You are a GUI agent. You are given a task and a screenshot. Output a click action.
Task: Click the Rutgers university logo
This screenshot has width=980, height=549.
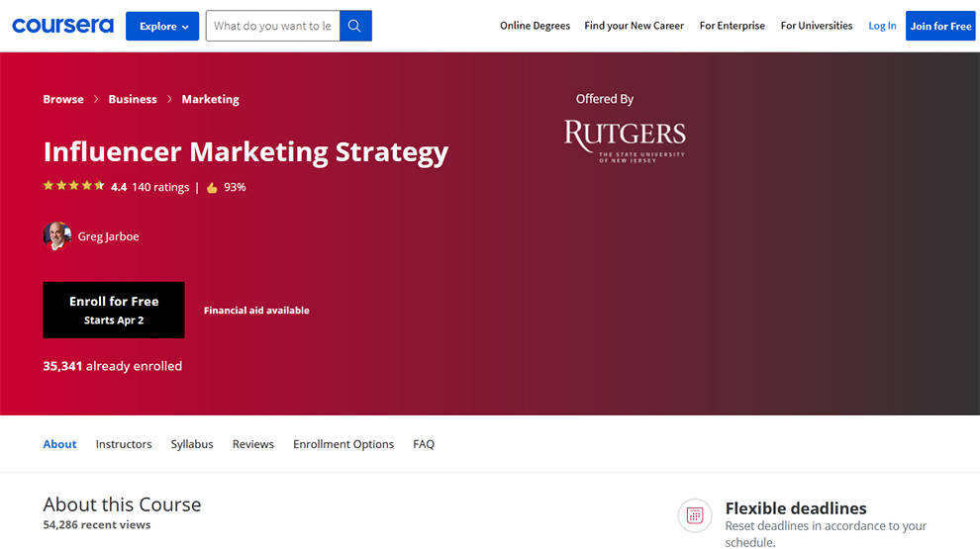tap(625, 141)
